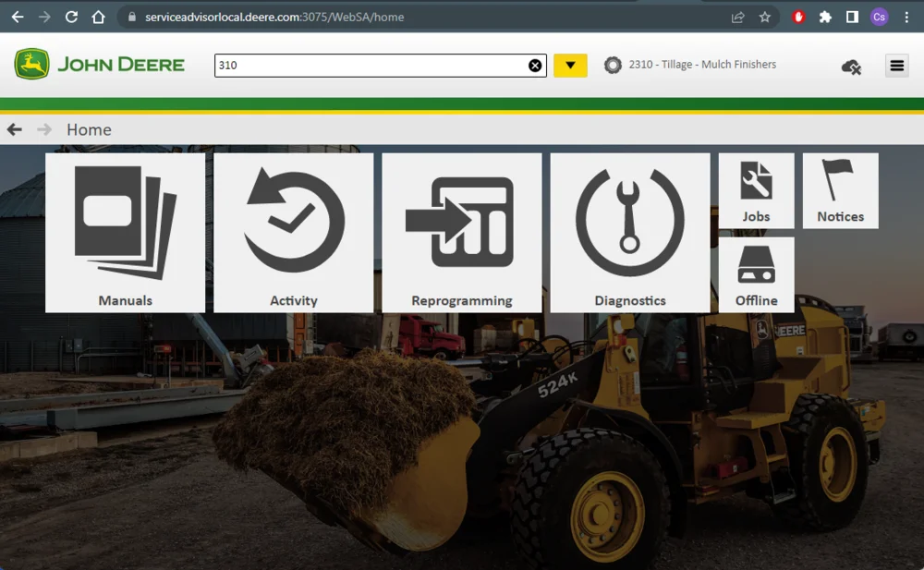This screenshot has width=924, height=570.
Task: Reload the page in the browser
Action: point(71,17)
